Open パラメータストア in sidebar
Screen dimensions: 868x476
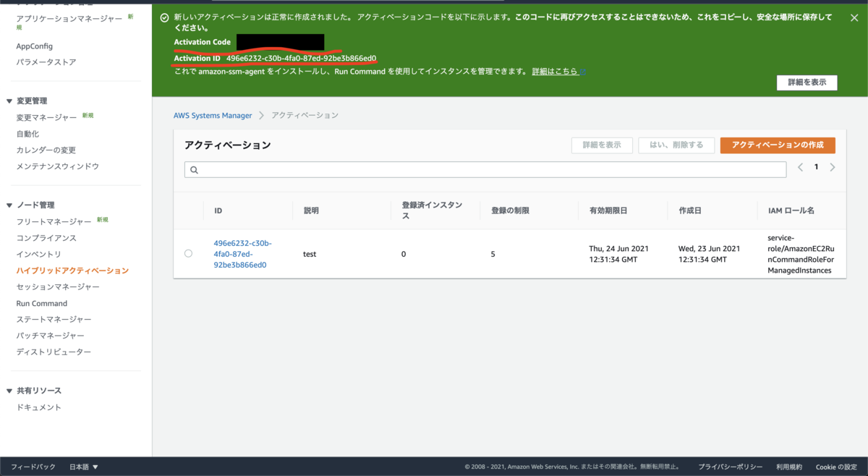(46, 62)
